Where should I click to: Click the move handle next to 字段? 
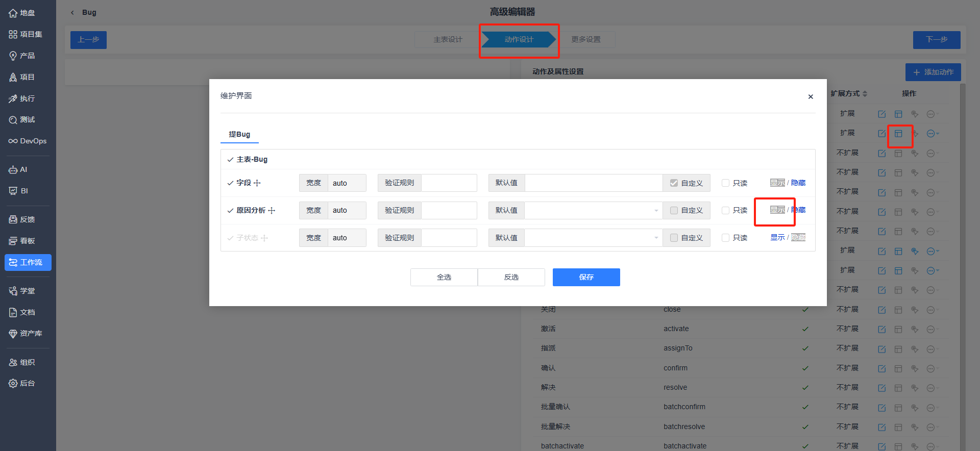(x=257, y=183)
